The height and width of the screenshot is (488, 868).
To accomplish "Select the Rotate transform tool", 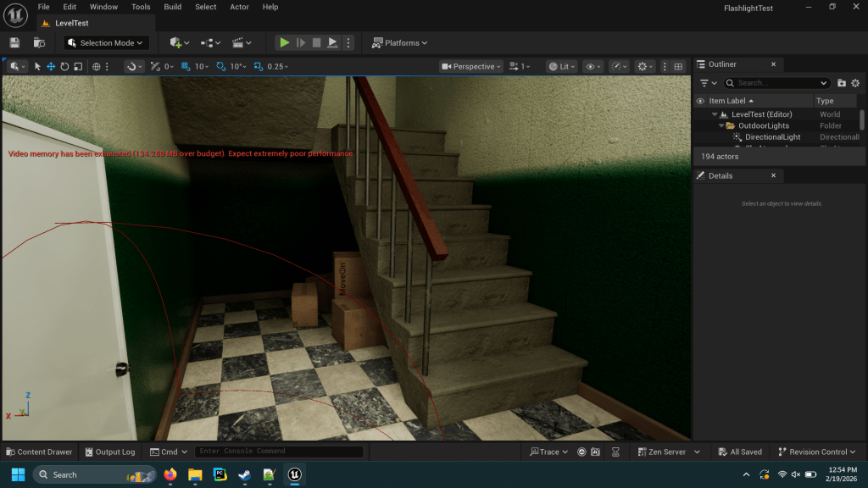I will (x=64, y=66).
